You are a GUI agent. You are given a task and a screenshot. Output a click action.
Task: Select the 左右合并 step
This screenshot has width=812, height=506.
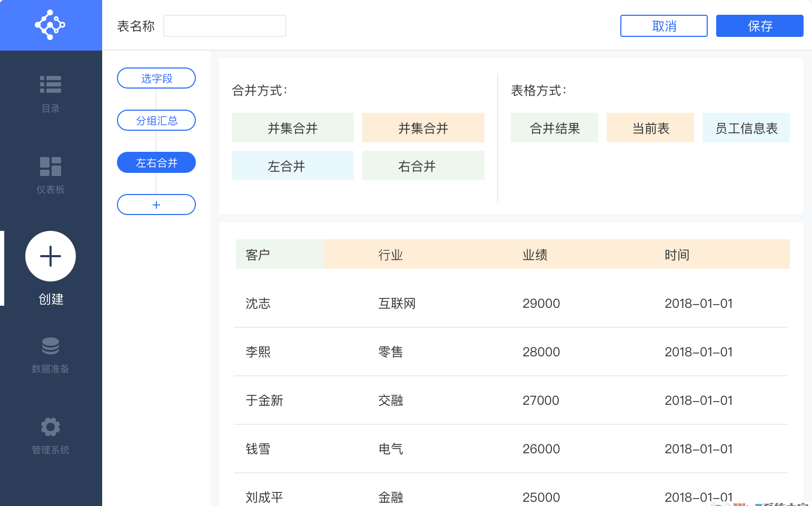[156, 162]
